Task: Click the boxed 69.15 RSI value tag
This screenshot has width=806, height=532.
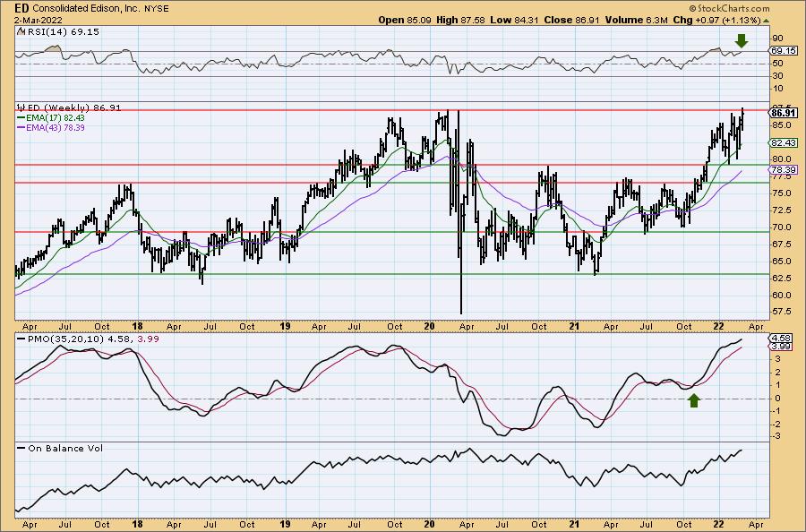Action: (785, 50)
